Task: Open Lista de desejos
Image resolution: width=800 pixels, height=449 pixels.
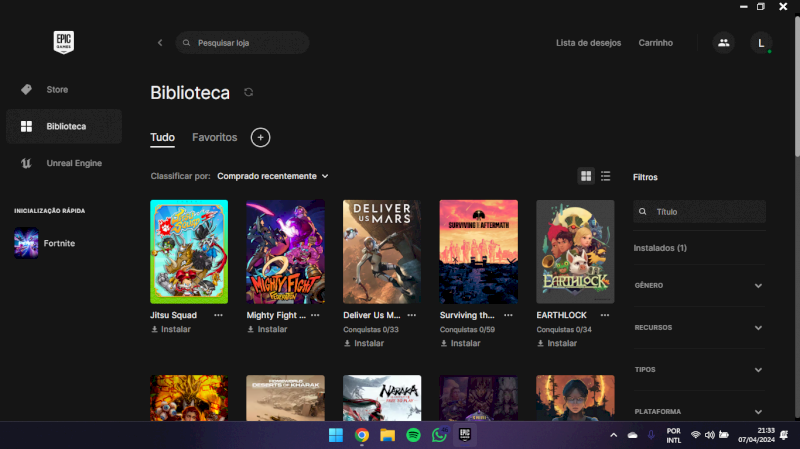Action: (x=588, y=43)
